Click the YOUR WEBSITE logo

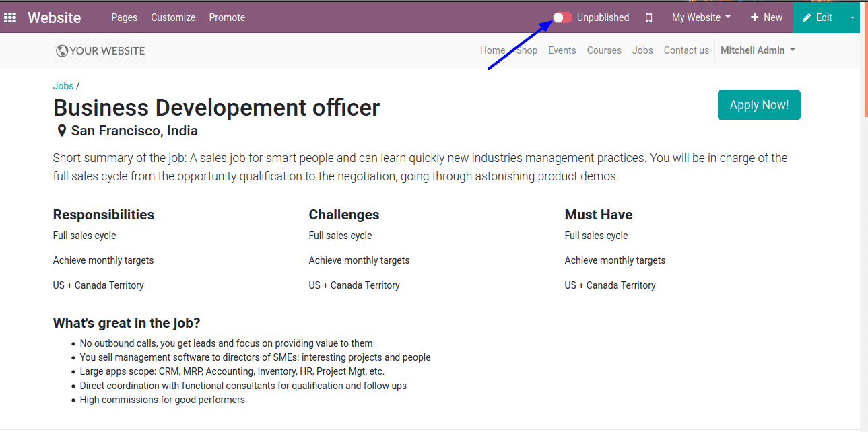[x=100, y=50]
